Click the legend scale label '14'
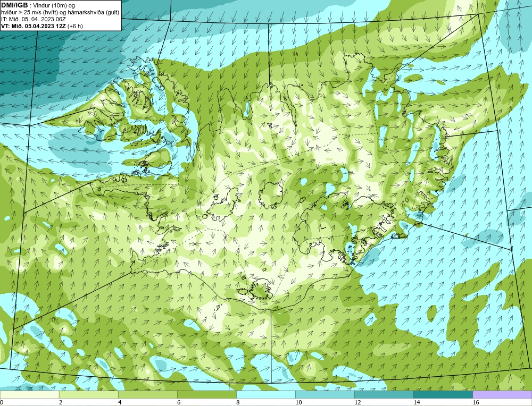This screenshot has height=406, width=532. 417,402
